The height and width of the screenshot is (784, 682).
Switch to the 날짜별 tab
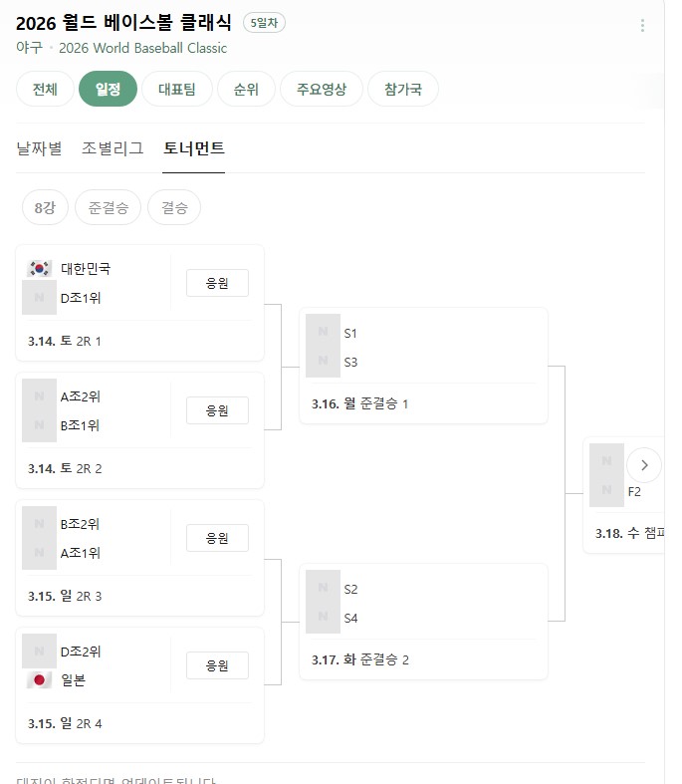click(x=39, y=148)
